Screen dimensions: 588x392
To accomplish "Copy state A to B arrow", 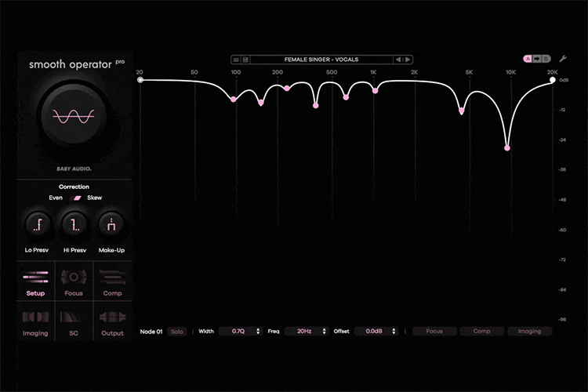I will pyautogui.click(x=537, y=59).
